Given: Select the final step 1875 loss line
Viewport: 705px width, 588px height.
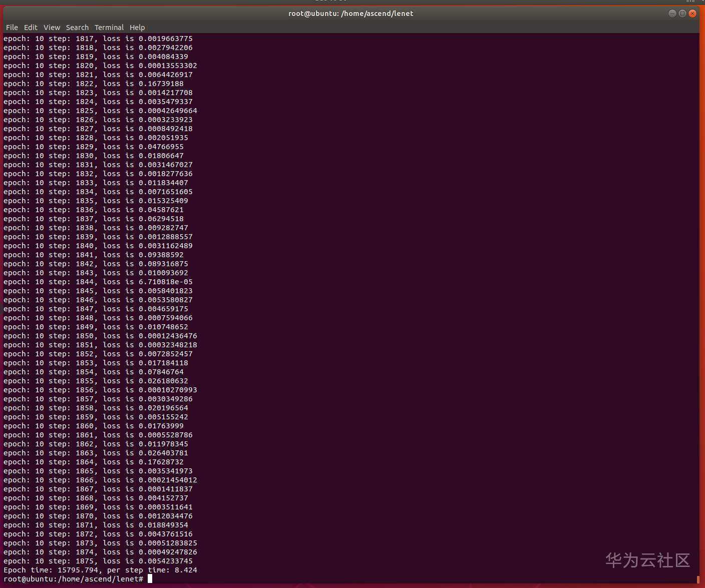Looking at the screenshot, I should pyautogui.click(x=98, y=561).
